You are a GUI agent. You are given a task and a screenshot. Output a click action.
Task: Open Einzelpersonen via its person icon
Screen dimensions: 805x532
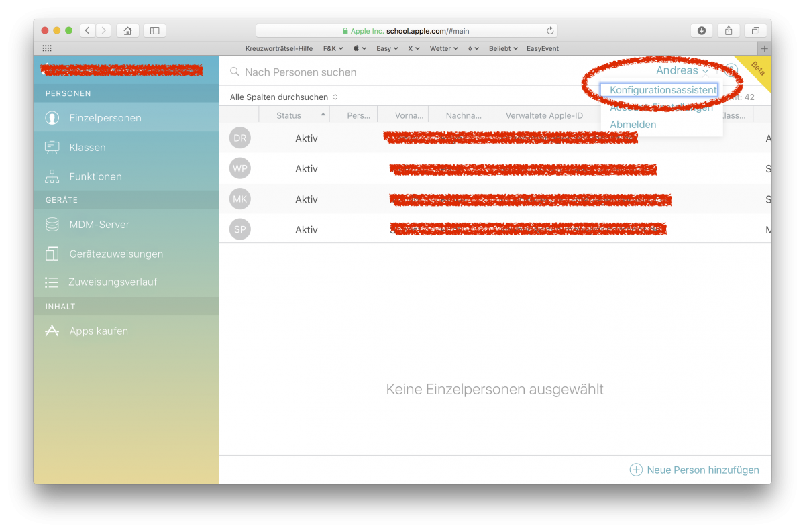[52, 118]
